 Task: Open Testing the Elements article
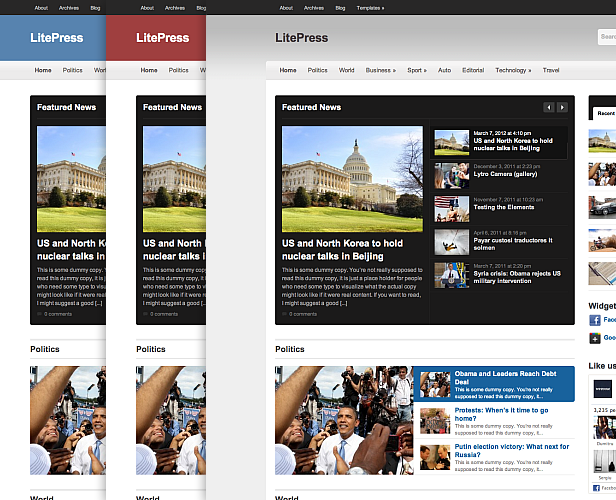point(504,207)
